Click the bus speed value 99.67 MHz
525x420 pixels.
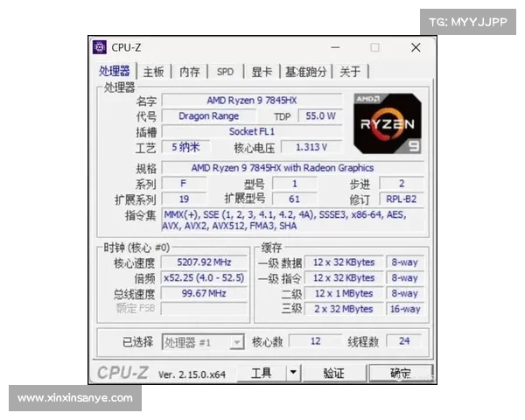click(204, 293)
